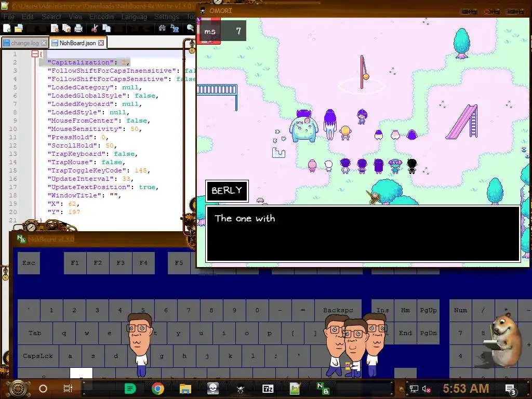Click the CapsLck key in NohBoard
This screenshot has height=399, width=532.
click(x=37, y=356)
